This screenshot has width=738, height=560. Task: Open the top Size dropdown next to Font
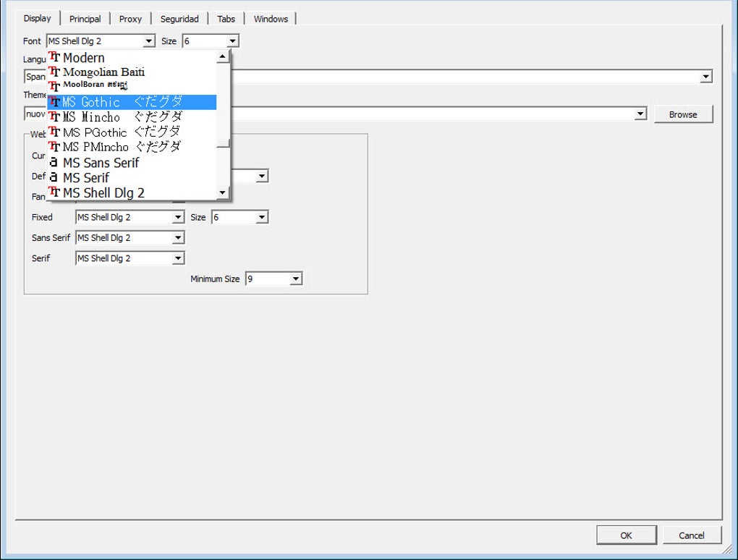tap(232, 41)
